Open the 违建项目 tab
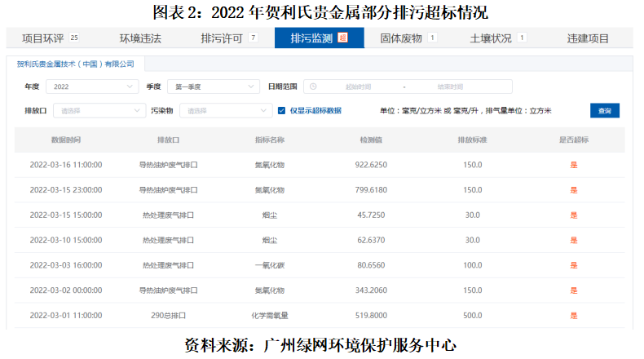 (x=588, y=38)
